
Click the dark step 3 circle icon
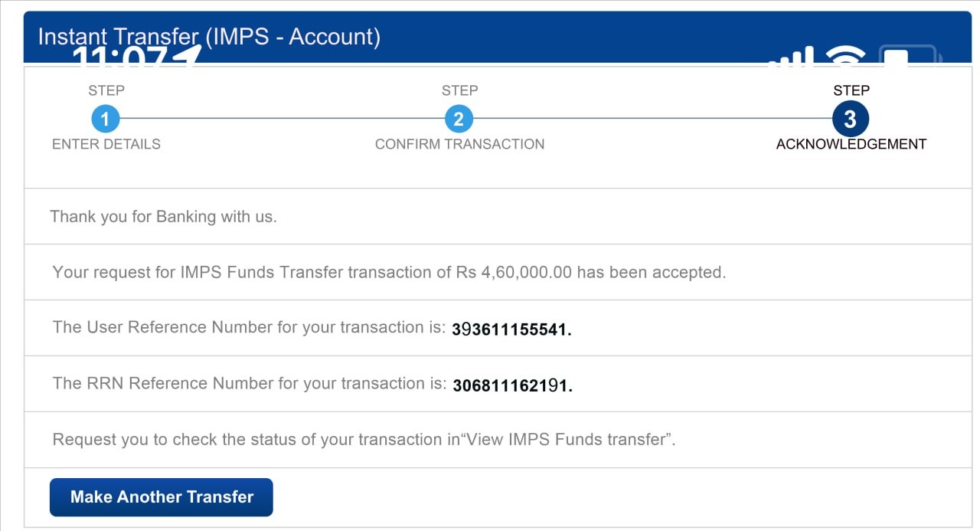click(850, 119)
